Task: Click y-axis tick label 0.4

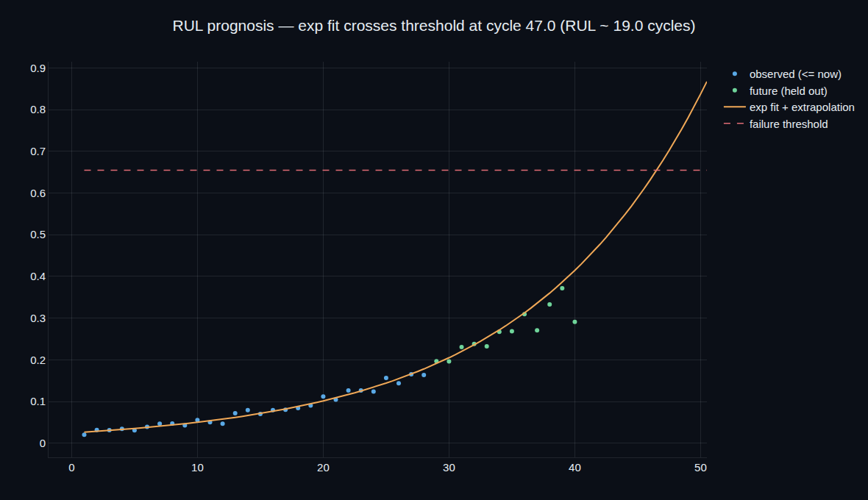Action: [38, 276]
